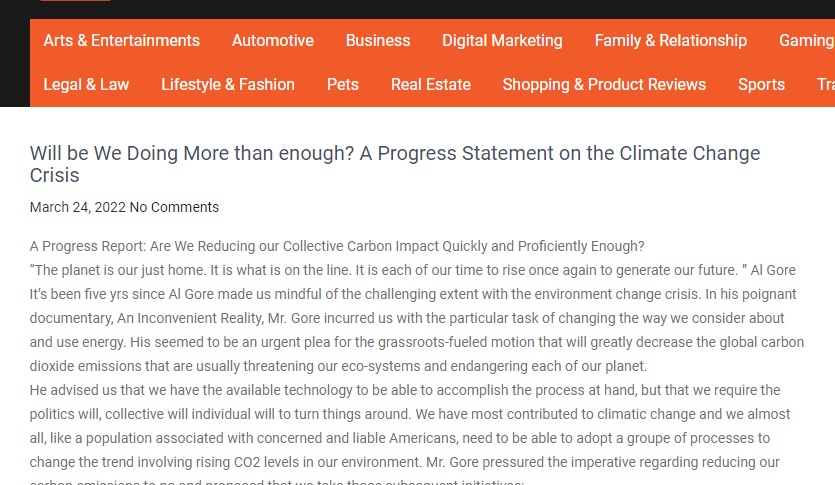Select the Business category
Screen dimensions: 835x485
pyautogui.click(x=378, y=40)
